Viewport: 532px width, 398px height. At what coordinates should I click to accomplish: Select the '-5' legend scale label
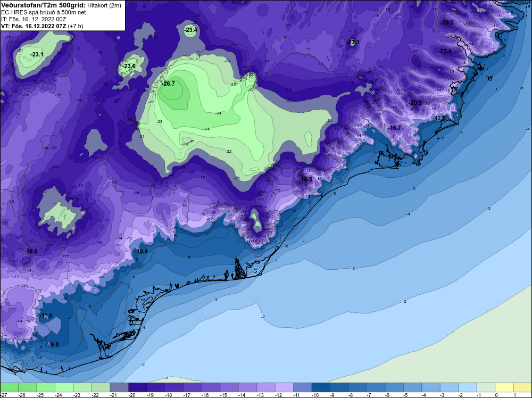coord(405,395)
